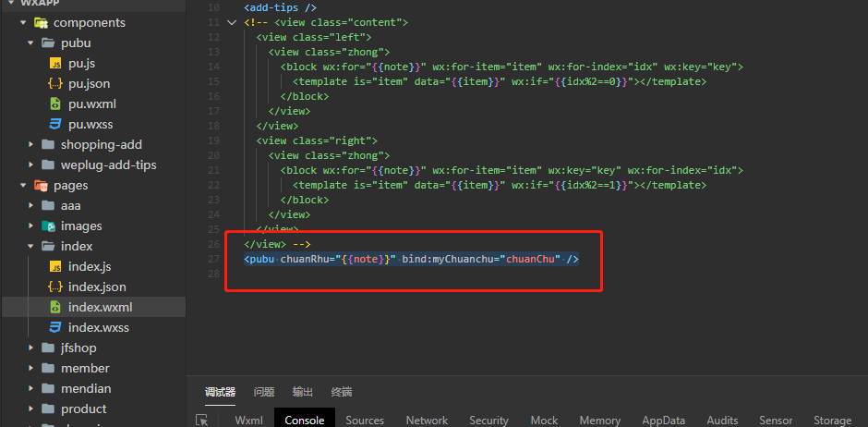Collapse the pages folder
Viewport: 868px width, 427px height.
click(23, 185)
